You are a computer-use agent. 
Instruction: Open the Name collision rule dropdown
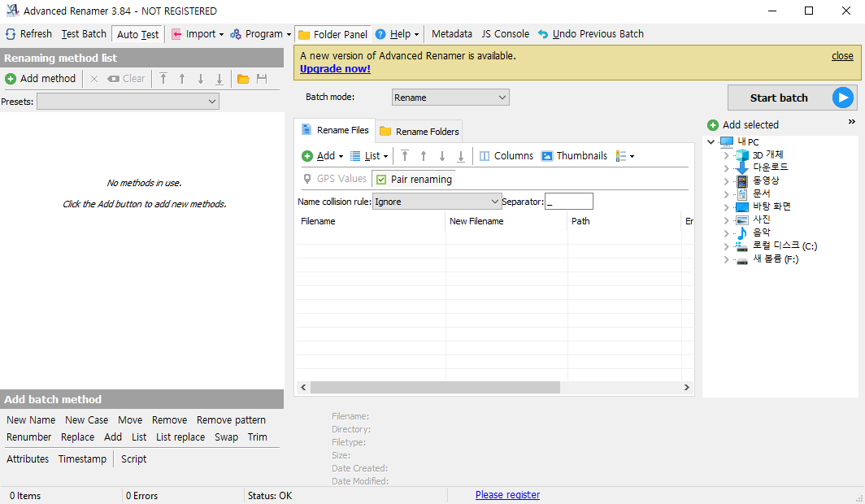[x=437, y=202]
